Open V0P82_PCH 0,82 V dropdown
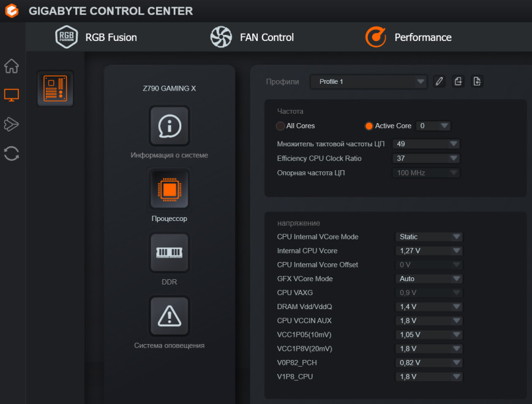 tap(429, 362)
